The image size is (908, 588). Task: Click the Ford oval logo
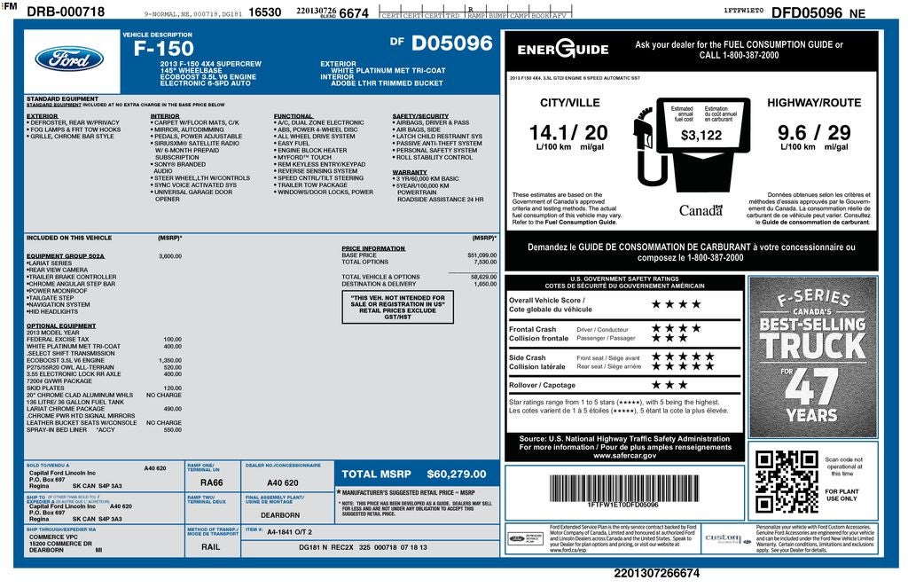[69, 59]
